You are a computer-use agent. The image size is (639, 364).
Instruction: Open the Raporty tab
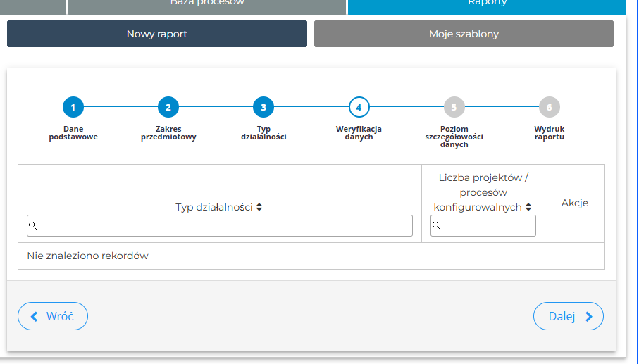tap(487, 4)
